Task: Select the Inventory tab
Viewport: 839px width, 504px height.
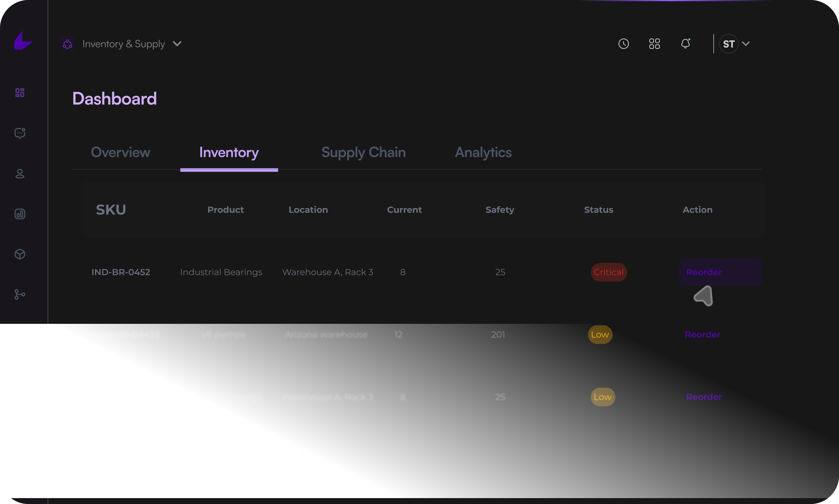Action: (229, 152)
